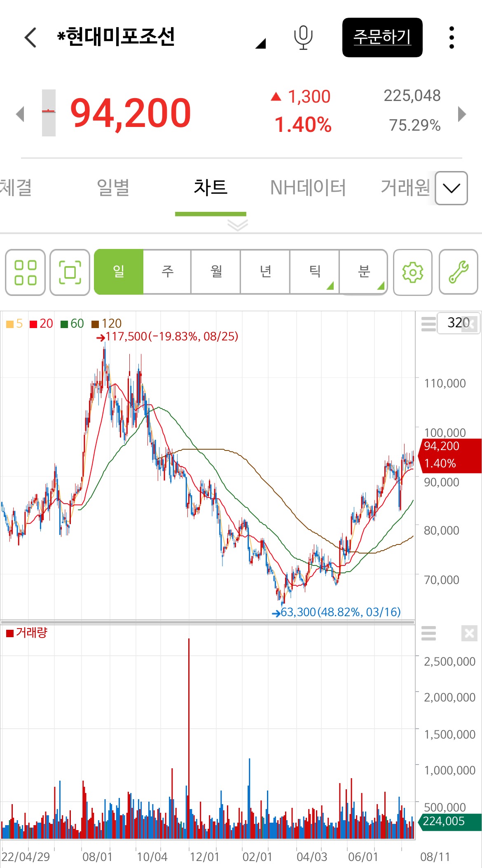Tap the 75.29% volume ratio
Screen dimensions: 482x868
point(415,125)
